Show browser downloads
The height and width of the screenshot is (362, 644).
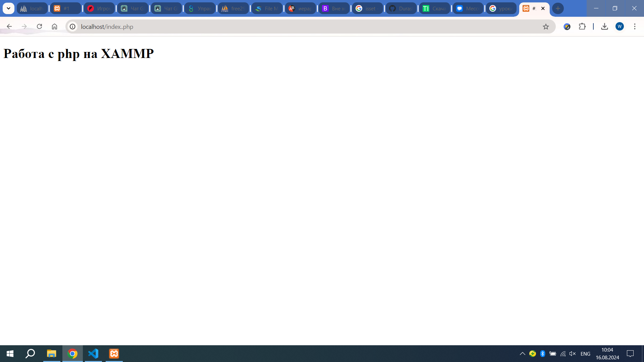pos(604,26)
